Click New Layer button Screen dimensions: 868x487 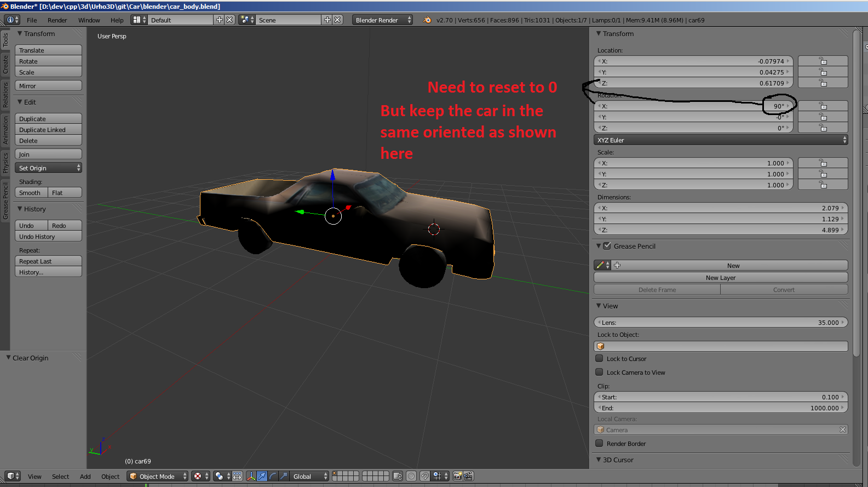coord(721,277)
